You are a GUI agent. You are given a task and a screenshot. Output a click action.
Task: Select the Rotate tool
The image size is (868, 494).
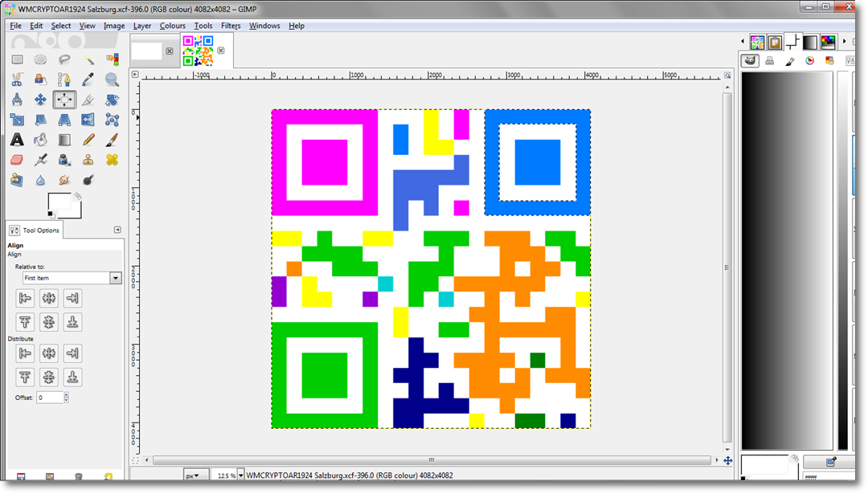(112, 100)
